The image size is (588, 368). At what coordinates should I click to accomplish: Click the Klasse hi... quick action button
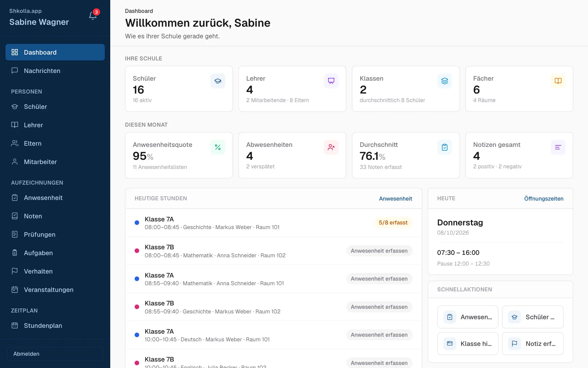tap(468, 344)
